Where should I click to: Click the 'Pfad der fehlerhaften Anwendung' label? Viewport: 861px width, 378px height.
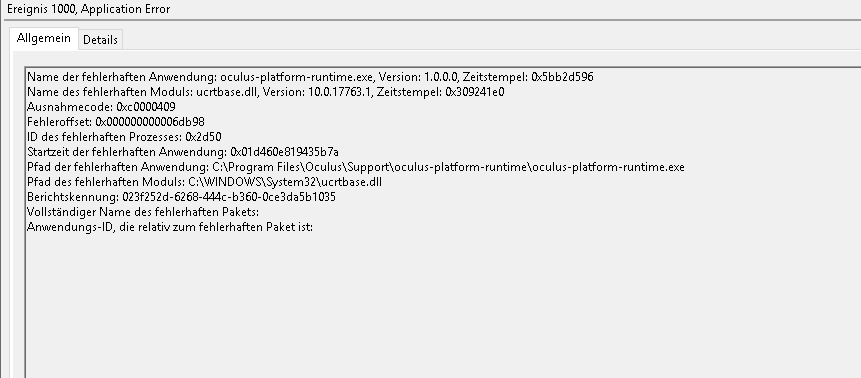coord(118,166)
